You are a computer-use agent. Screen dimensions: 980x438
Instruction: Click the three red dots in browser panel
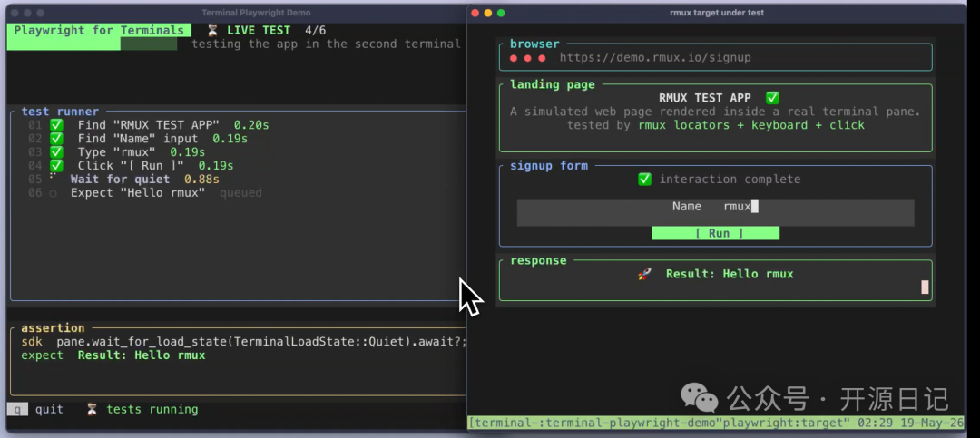(527, 58)
